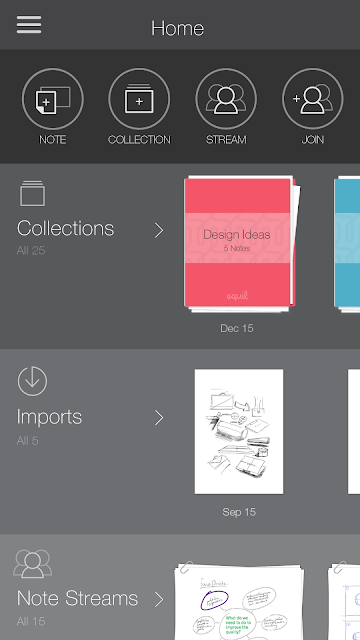Screen dimensions: 360x640
Task: Open the blue collection cover
Action: pyautogui.click(x=347, y=244)
